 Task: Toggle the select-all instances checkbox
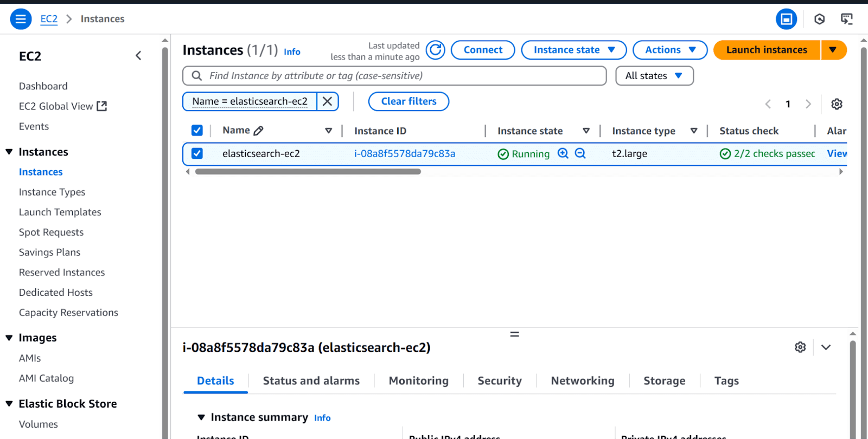[x=197, y=131]
